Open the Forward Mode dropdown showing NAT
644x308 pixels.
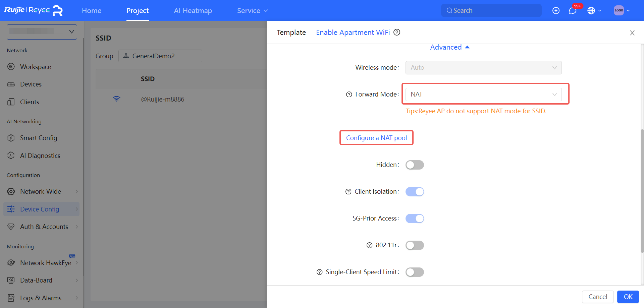[x=484, y=94]
